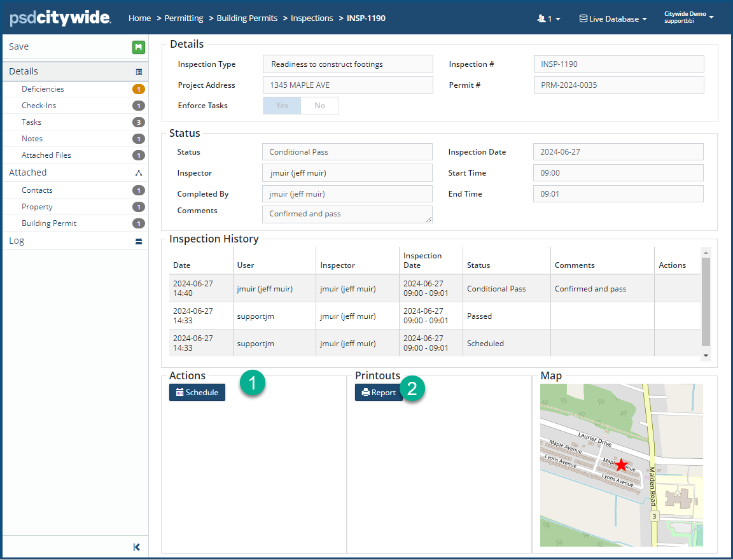Image resolution: width=733 pixels, height=560 pixels.
Task: Click the Comments text field
Action: (347, 214)
